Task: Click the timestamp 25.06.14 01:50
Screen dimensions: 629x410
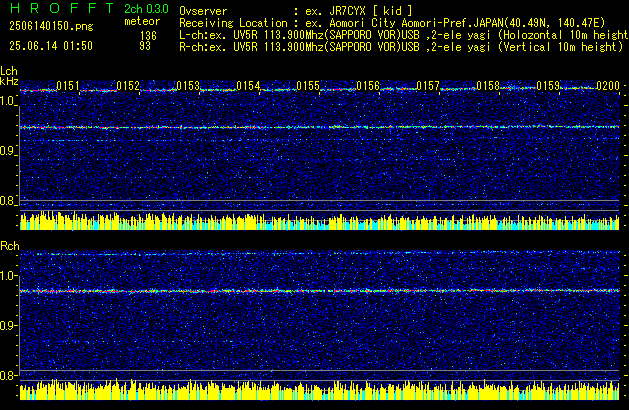Action: tap(51, 46)
